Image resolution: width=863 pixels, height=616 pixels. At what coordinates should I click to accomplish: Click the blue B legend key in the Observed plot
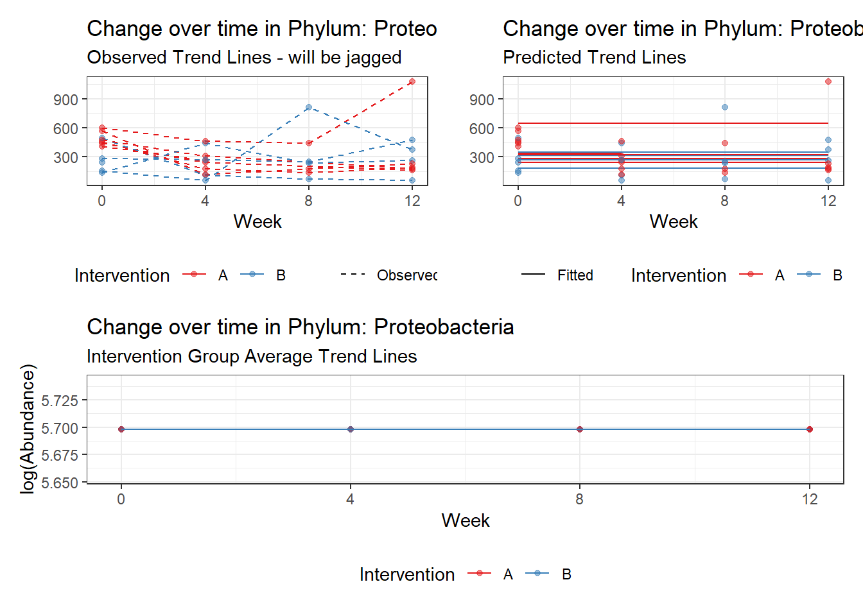pos(252,275)
